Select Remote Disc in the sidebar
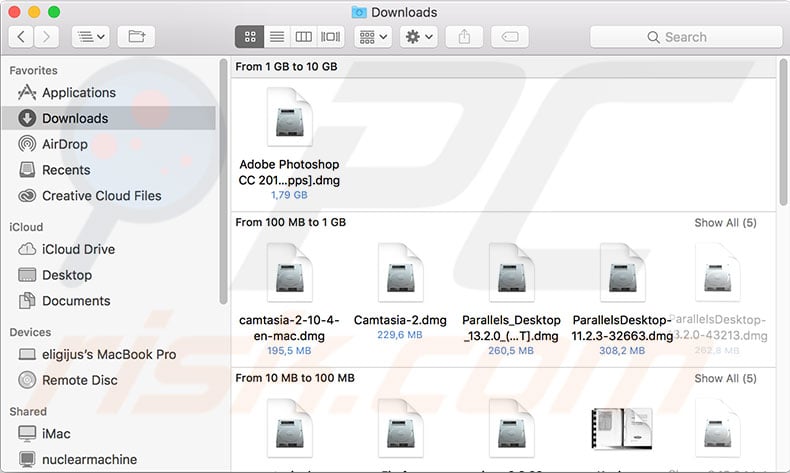The image size is (790, 473). 109,380
